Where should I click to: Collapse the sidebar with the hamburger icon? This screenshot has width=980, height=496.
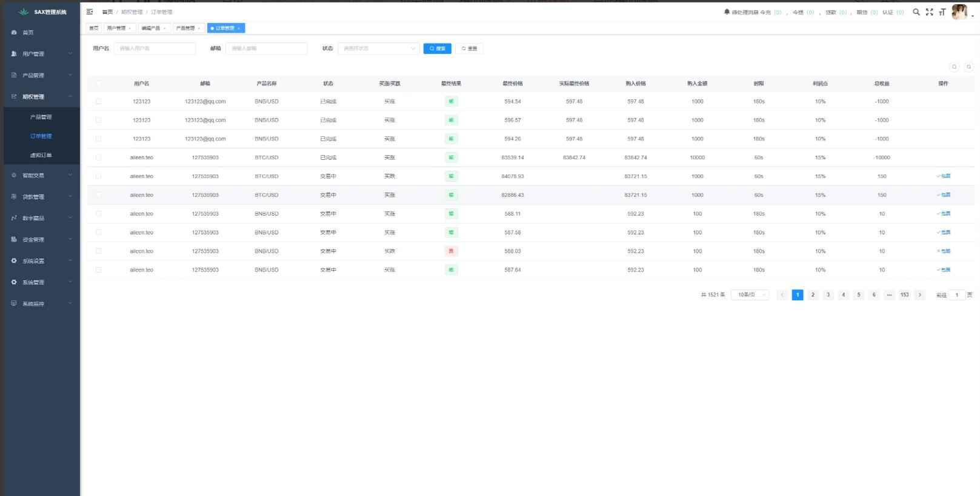coord(90,12)
